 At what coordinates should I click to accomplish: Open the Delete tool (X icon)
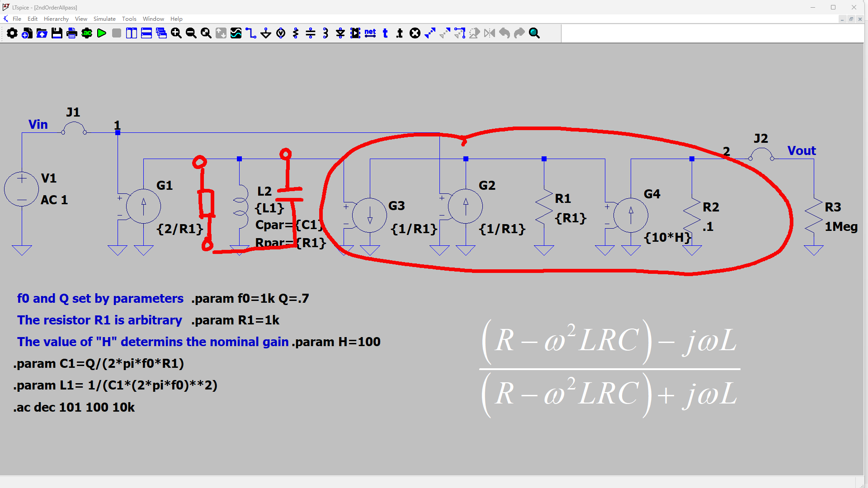[415, 33]
